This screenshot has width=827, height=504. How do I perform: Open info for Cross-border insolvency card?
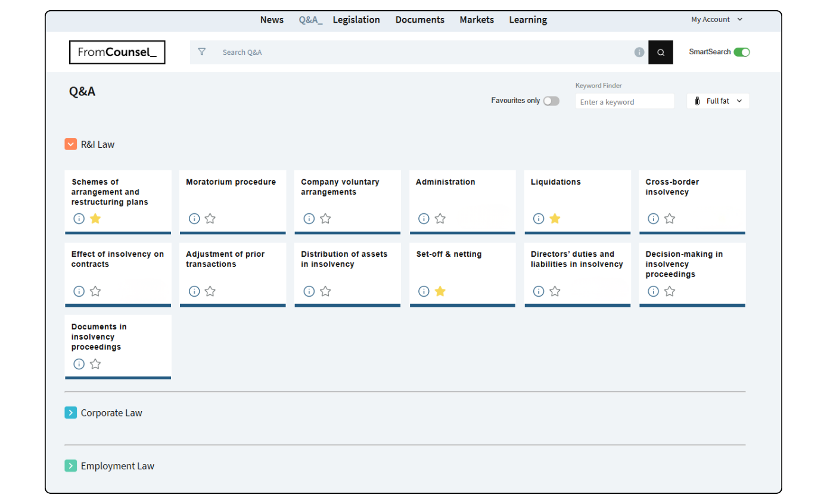[654, 219]
